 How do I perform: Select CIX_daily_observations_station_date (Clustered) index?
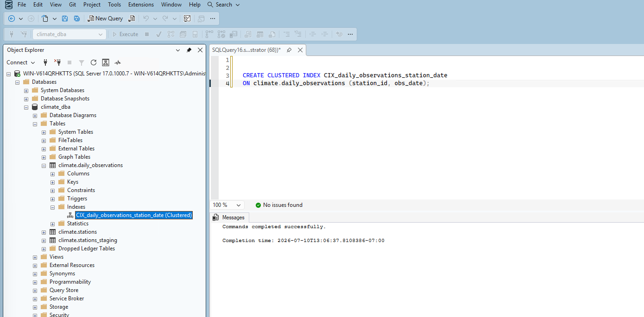tap(134, 215)
